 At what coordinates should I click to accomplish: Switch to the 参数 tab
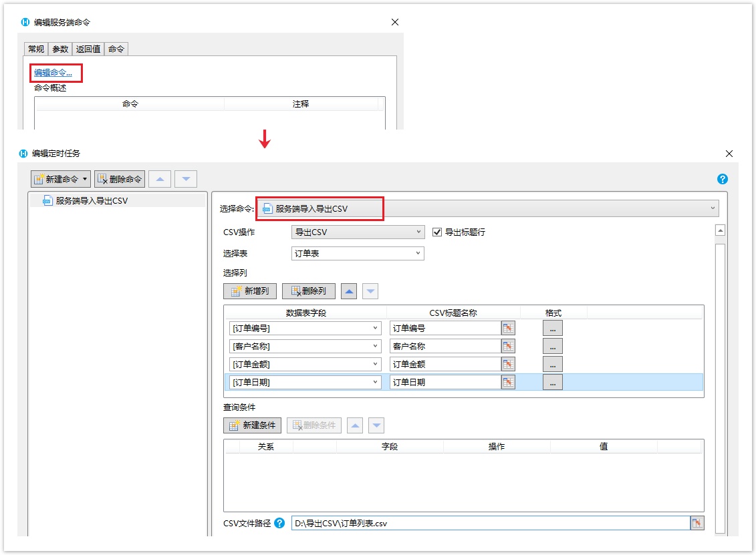point(60,49)
